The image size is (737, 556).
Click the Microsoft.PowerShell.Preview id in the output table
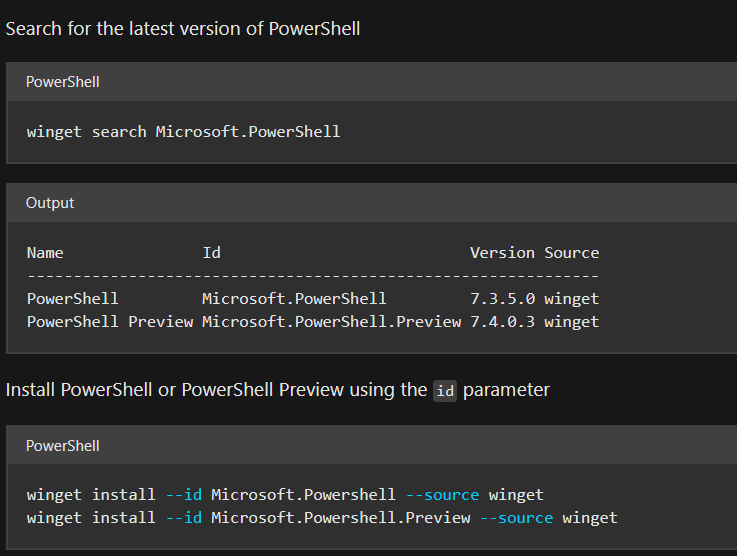(331, 321)
